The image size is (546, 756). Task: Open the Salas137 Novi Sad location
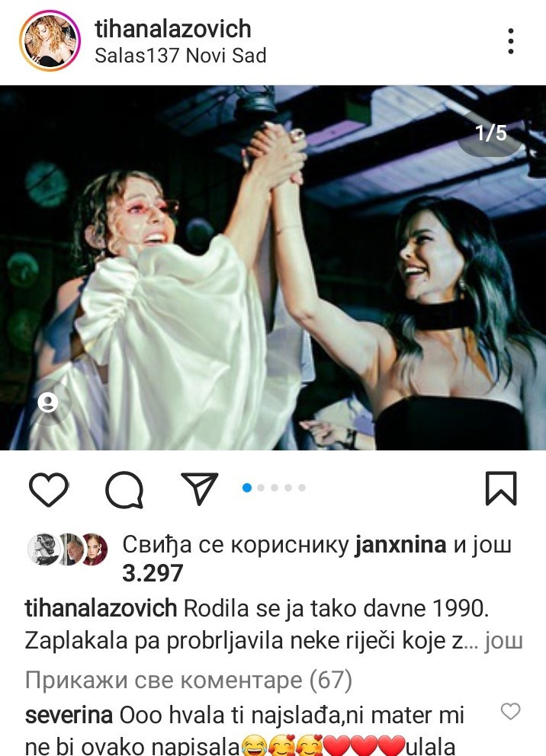tap(181, 56)
